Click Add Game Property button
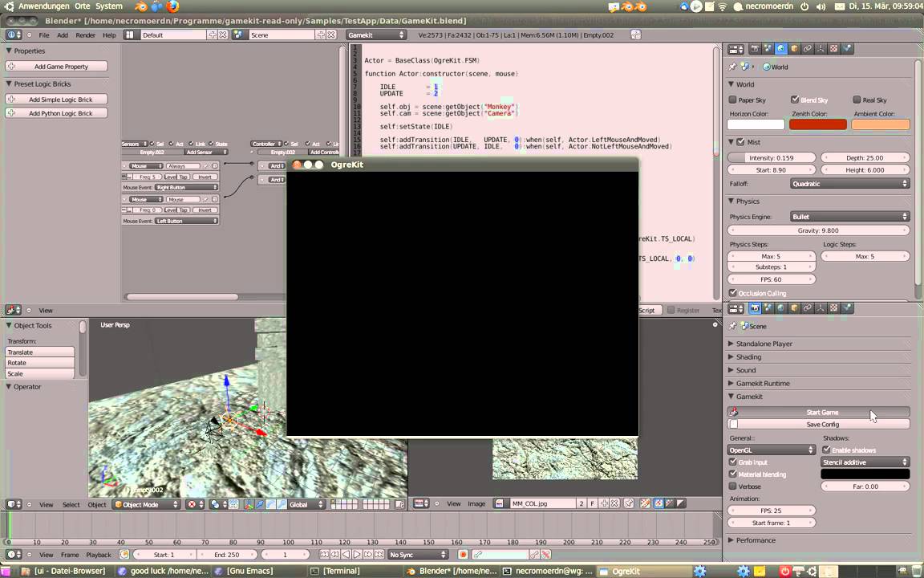 click(x=57, y=66)
